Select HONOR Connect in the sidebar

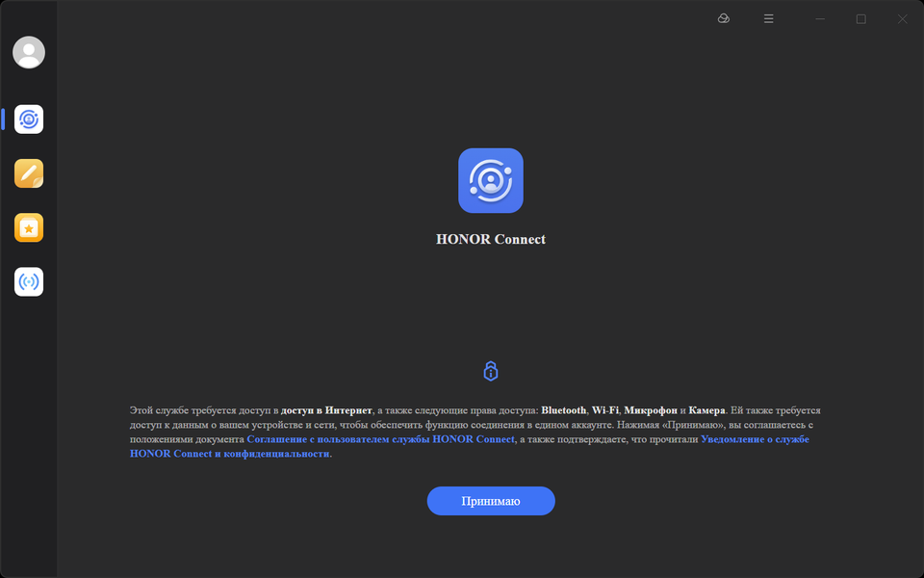click(x=29, y=119)
